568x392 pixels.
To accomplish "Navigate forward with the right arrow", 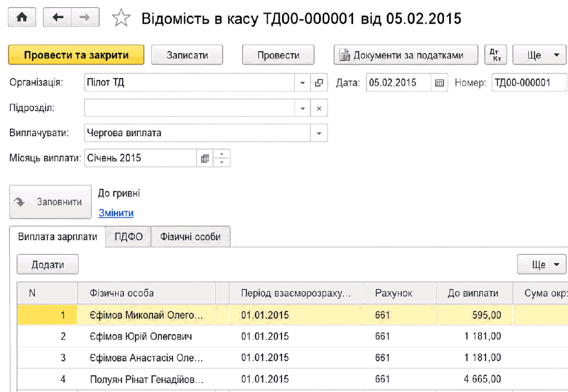I will point(85,17).
